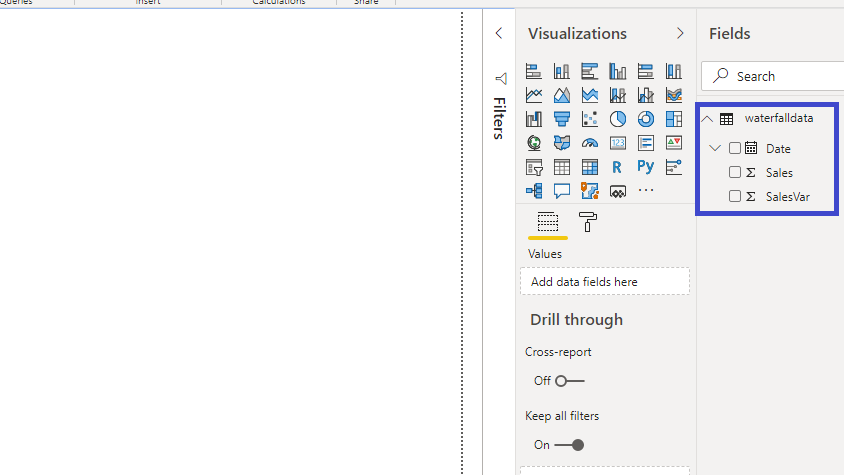Switch to the Format paint roller tab

588,222
